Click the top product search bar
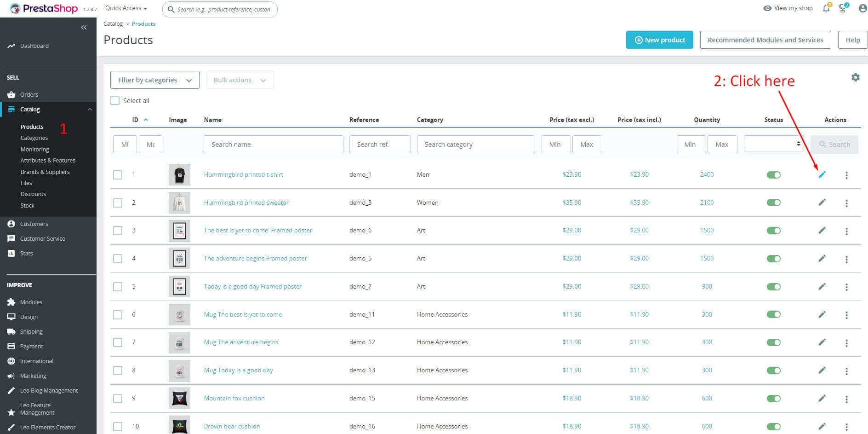 [220, 9]
